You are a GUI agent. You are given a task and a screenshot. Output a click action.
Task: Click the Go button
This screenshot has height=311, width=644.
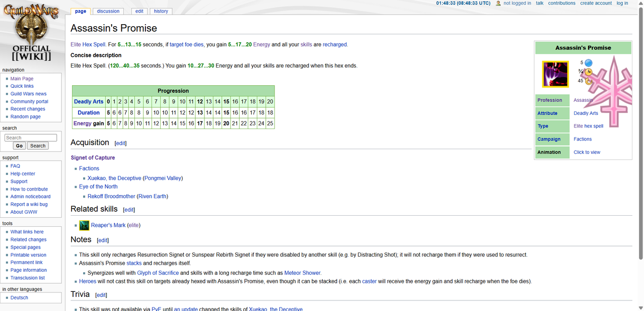[19, 146]
